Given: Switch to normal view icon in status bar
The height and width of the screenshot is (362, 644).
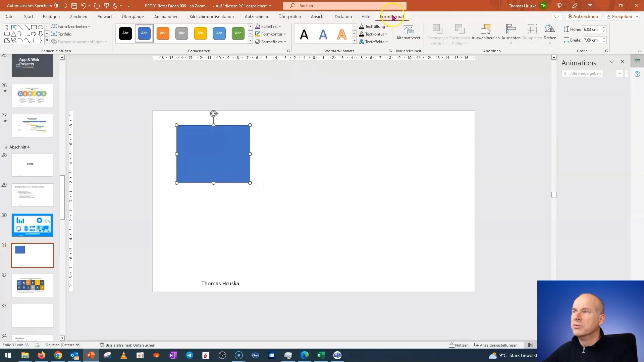Looking at the screenshot, I should 531,345.
